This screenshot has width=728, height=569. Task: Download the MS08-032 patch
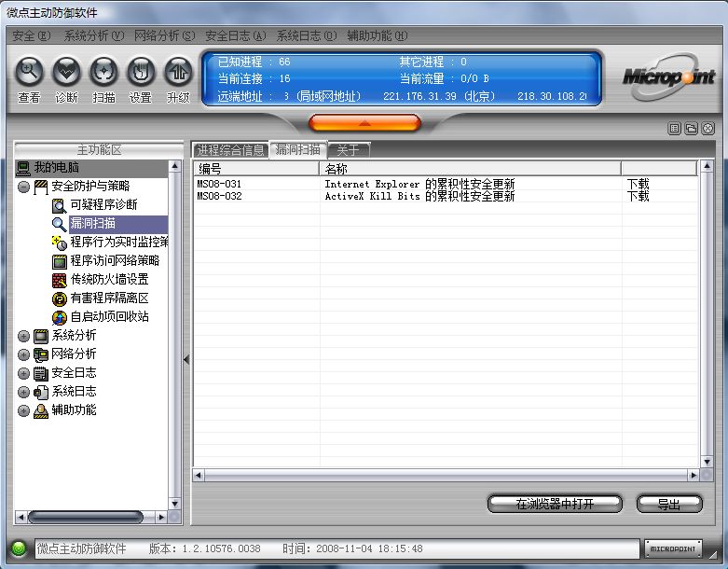(x=639, y=196)
